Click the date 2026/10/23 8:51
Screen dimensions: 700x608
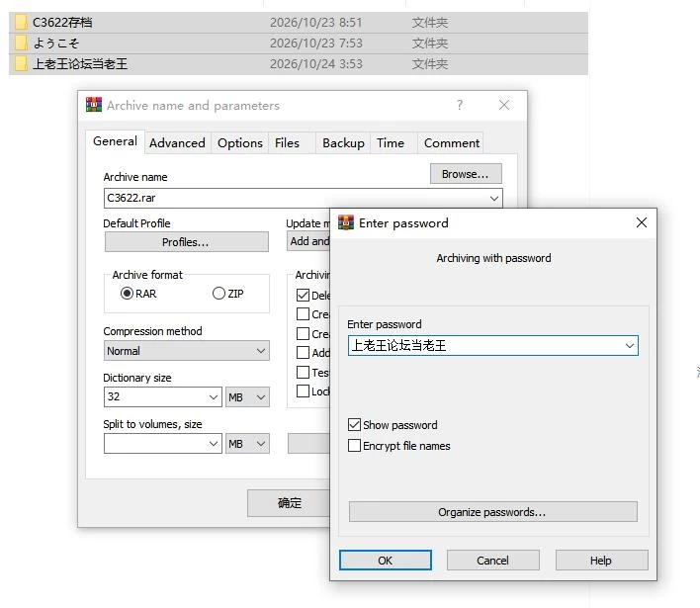click(x=316, y=23)
